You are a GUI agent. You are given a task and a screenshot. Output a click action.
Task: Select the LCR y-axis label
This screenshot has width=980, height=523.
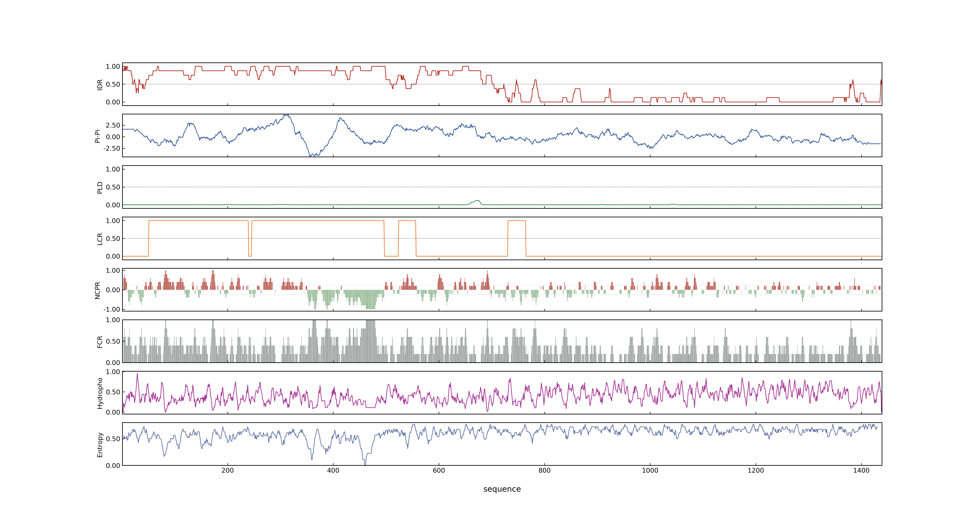coord(100,239)
